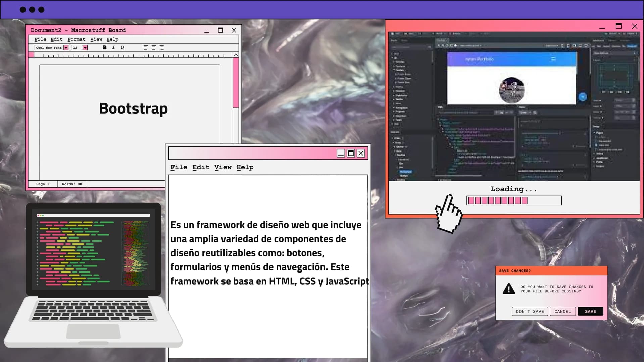Click the pink ruler corner square in Document2

coord(31,55)
